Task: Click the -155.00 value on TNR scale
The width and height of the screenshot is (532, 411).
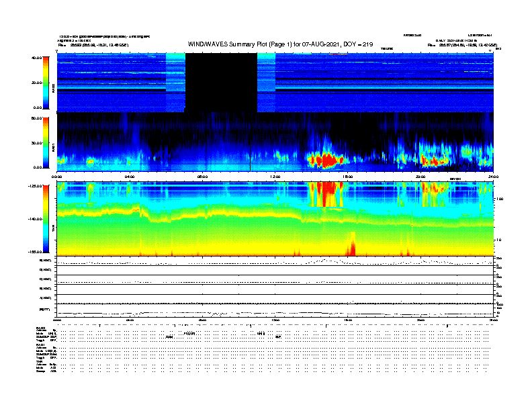Action: pyautogui.click(x=34, y=252)
